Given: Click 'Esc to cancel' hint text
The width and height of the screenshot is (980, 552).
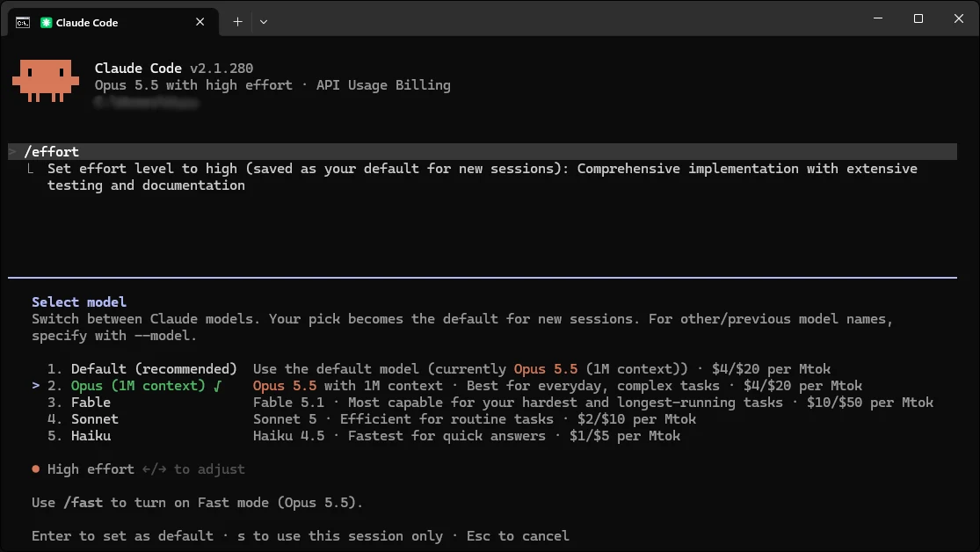Looking at the screenshot, I should coord(518,536).
